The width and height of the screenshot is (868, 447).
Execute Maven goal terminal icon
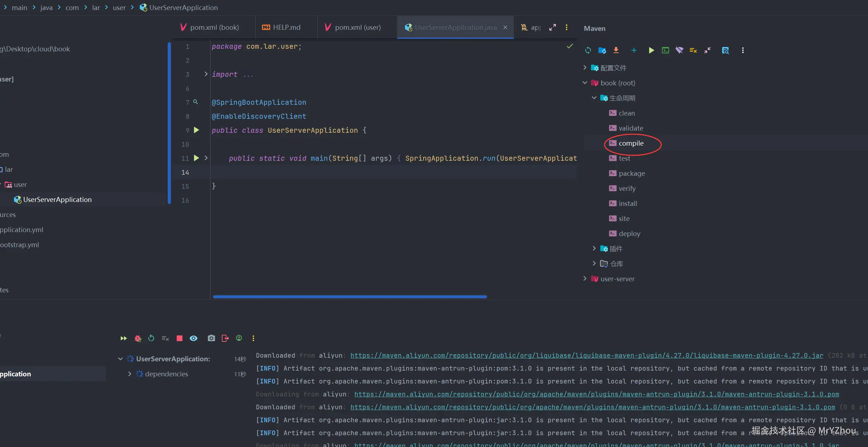(x=665, y=50)
